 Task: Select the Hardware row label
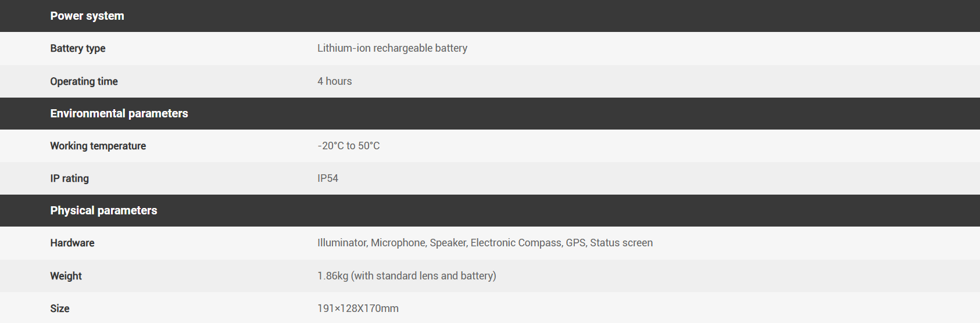(72, 243)
